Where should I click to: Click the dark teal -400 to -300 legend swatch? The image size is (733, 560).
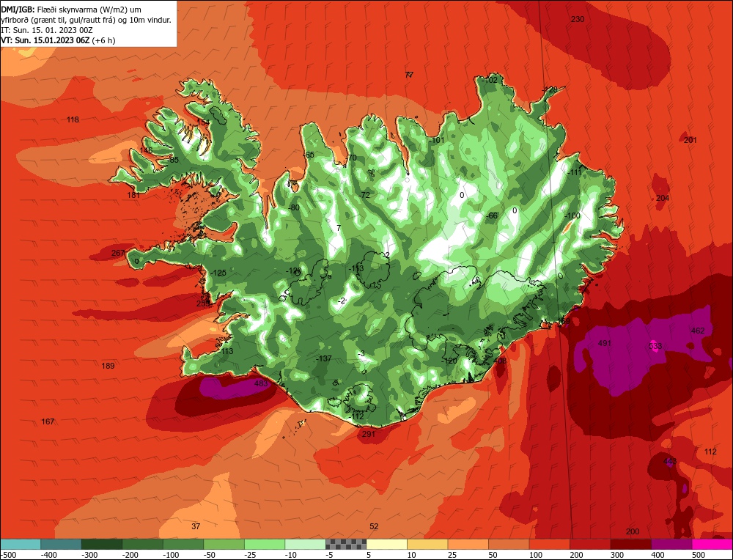[62, 544]
